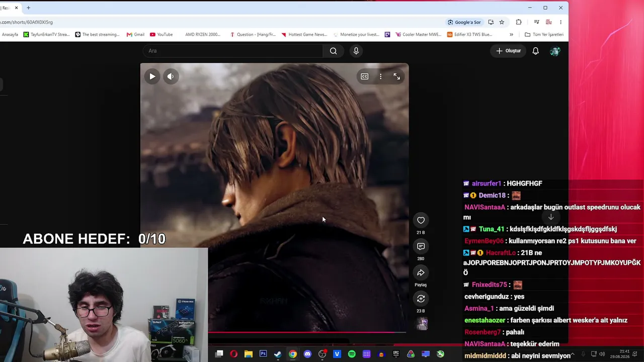Launch Photoshop from the taskbar
Image resolution: width=644 pixels, height=362 pixels.
(x=263, y=354)
